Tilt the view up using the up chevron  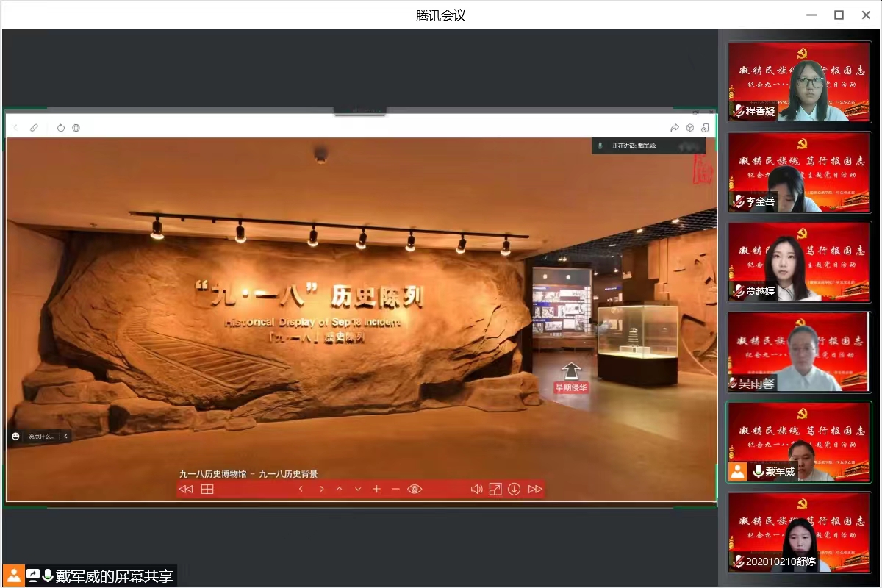point(339,489)
